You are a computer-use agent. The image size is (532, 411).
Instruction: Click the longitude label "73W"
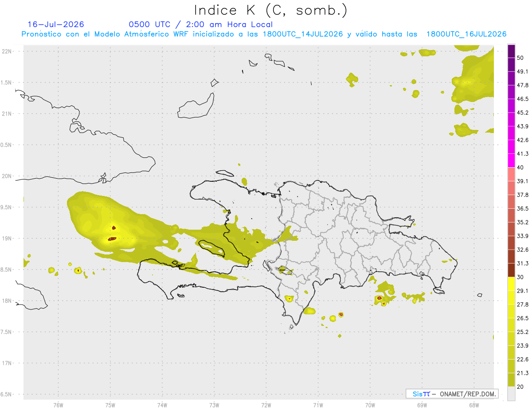pyautogui.click(x=214, y=405)
